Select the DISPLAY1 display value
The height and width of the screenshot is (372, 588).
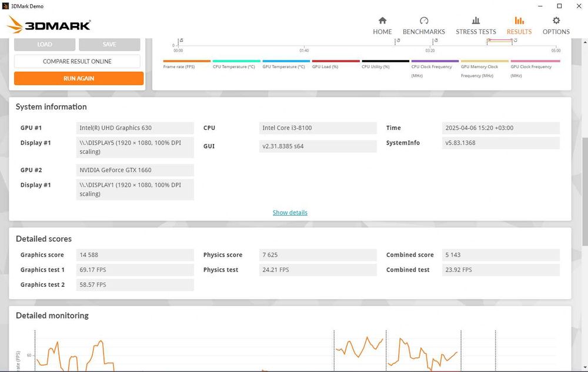tap(135, 190)
